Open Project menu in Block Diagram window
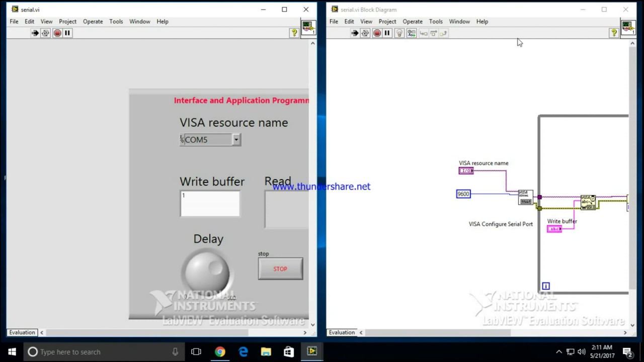The image size is (644, 362). tap(387, 22)
